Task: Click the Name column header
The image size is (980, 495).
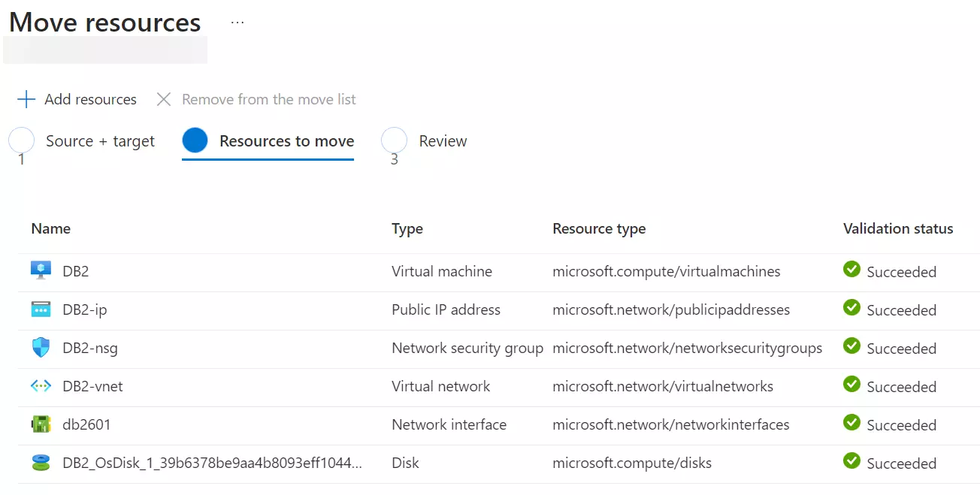Action: coord(50,229)
